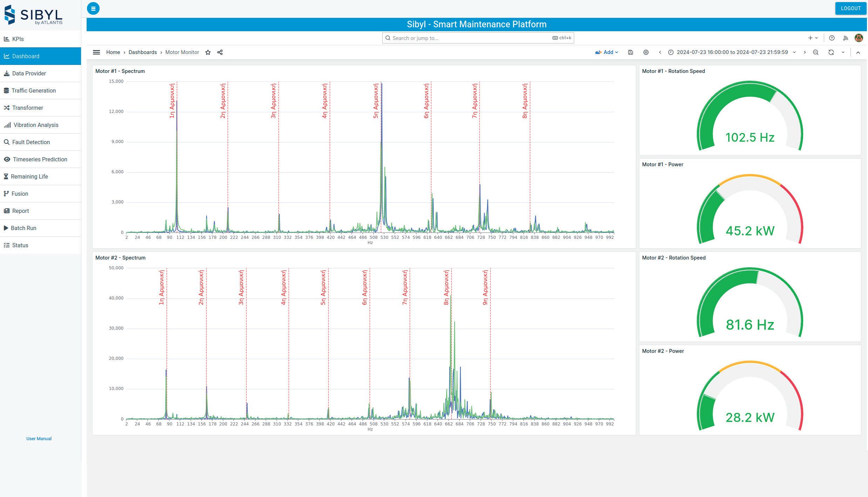This screenshot has height=497, width=868.
Task: Open the Add panel dropdown
Action: click(607, 52)
